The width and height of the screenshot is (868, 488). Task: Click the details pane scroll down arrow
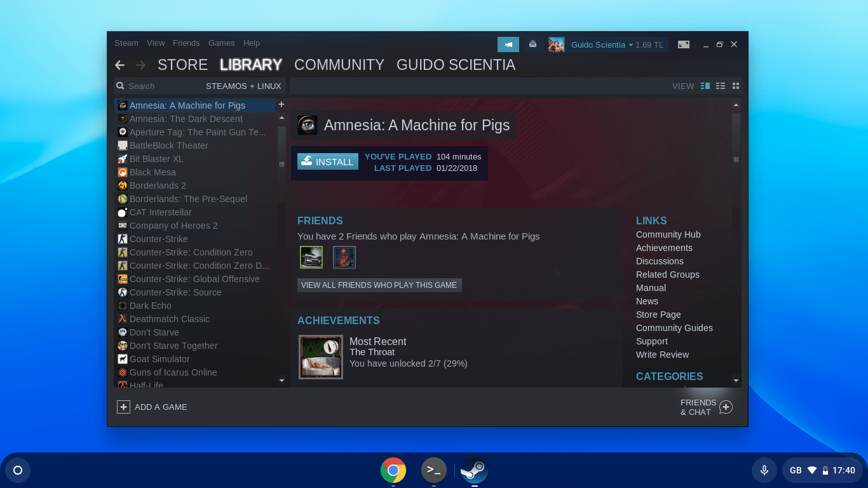(x=736, y=381)
